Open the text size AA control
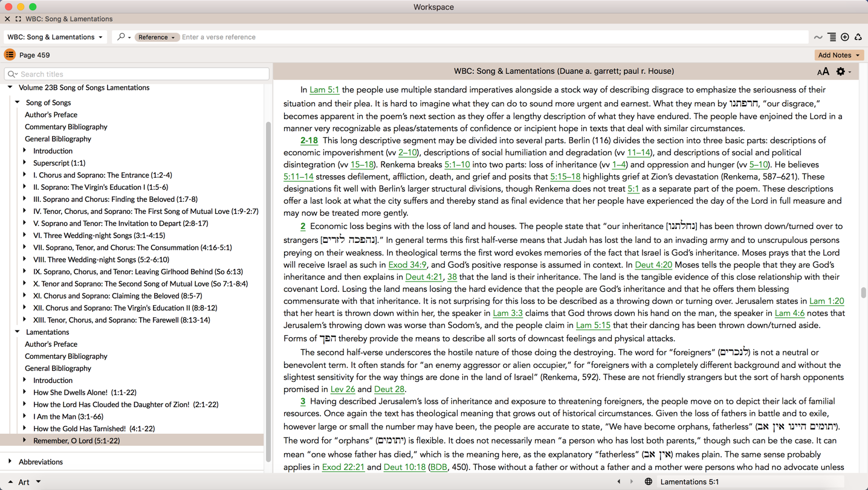Viewport: 868px width, 490px height. click(x=823, y=72)
